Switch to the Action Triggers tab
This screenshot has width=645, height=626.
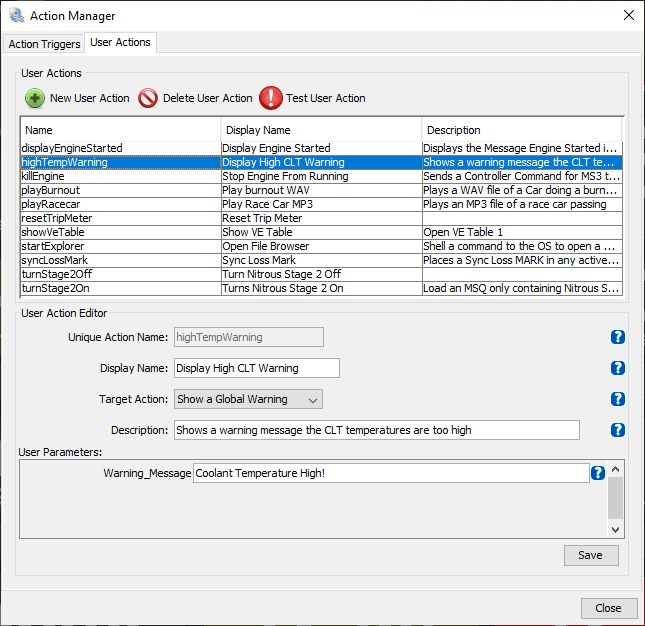click(x=44, y=44)
